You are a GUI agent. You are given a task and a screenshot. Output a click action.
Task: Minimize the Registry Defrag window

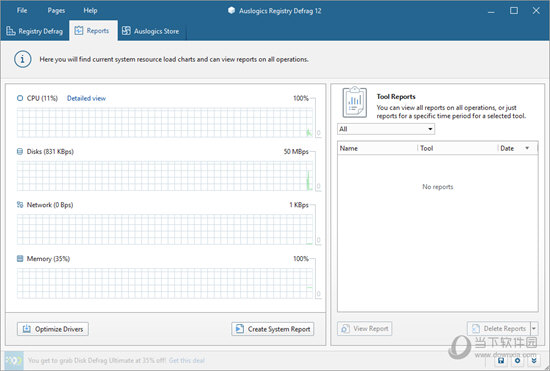(491, 11)
